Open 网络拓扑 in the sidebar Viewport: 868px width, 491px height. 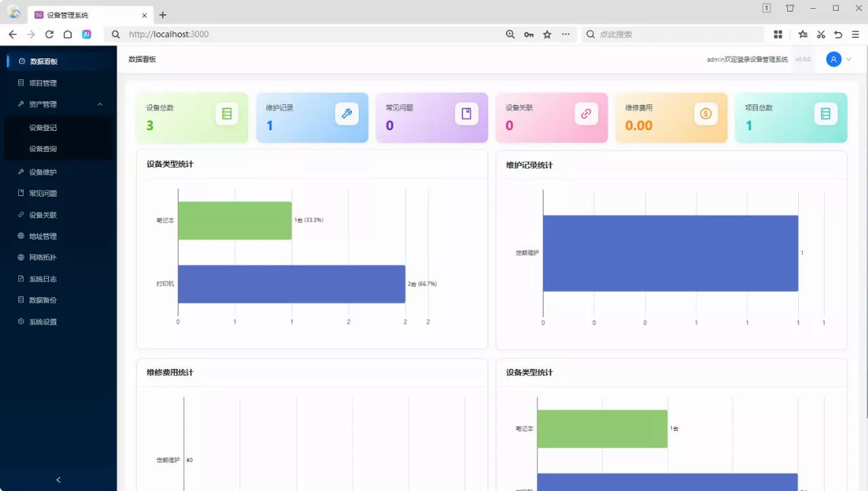[58, 258]
